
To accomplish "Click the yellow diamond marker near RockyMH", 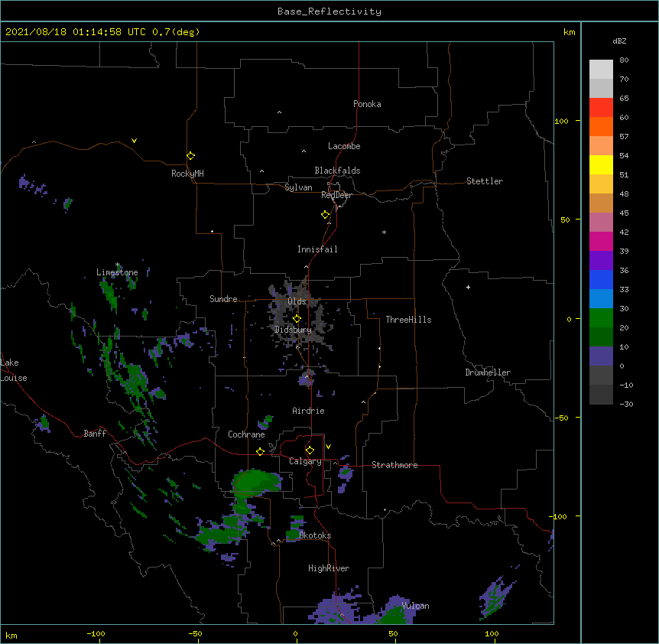I will tap(190, 155).
